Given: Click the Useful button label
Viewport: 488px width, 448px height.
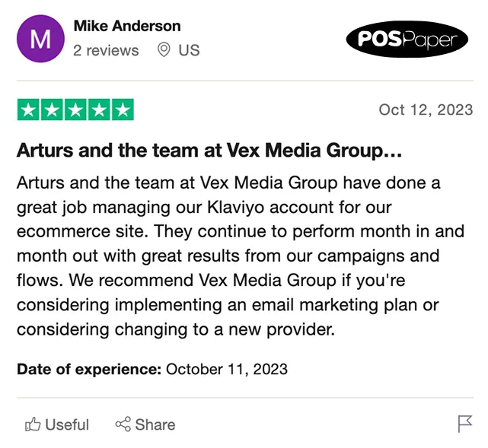Looking at the screenshot, I should [67, 424].
